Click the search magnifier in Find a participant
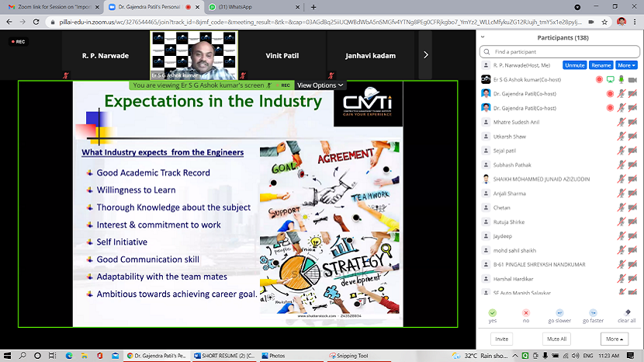 [x=486, y=52]
